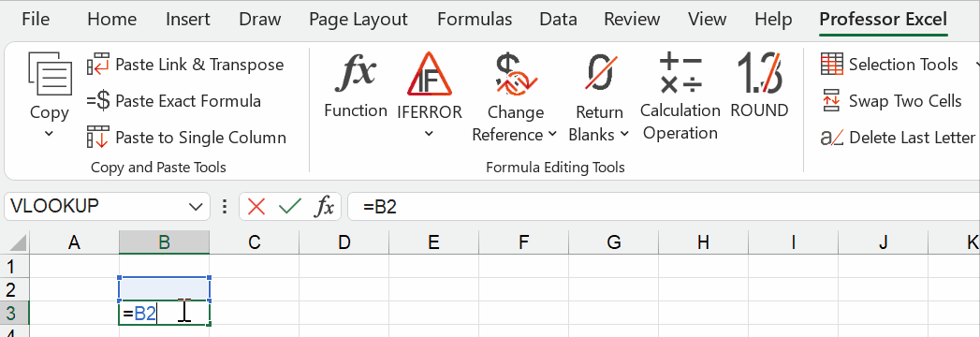The height and width of the screenshot is (337, 980).
Task: Cancel formula entry with the red X
Action: [x=256, y=206]
